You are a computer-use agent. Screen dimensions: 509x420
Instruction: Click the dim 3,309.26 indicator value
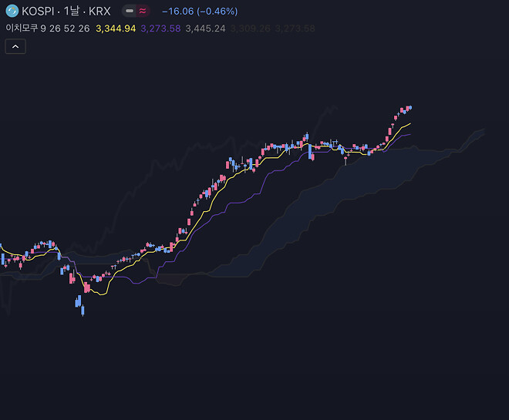(x=251, y=29)
